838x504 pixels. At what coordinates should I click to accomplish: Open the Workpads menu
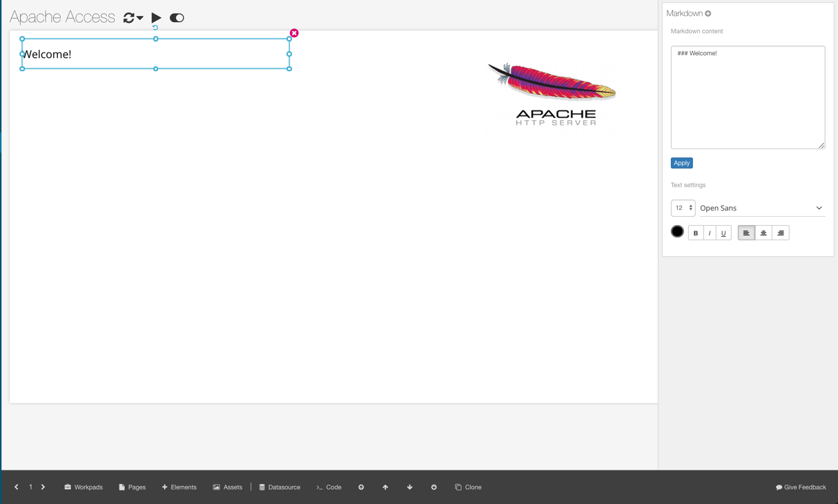point(84,487)
